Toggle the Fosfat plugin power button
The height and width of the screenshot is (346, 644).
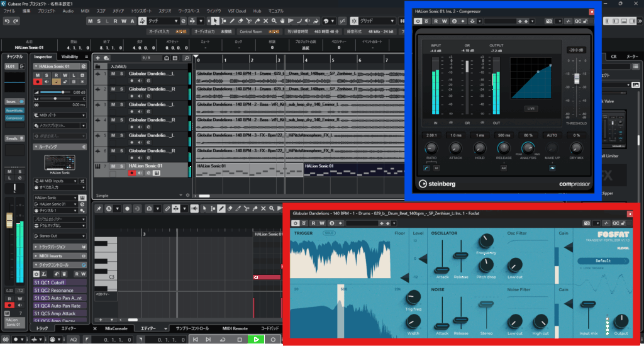pyautogui.click(x=296, y=223)
